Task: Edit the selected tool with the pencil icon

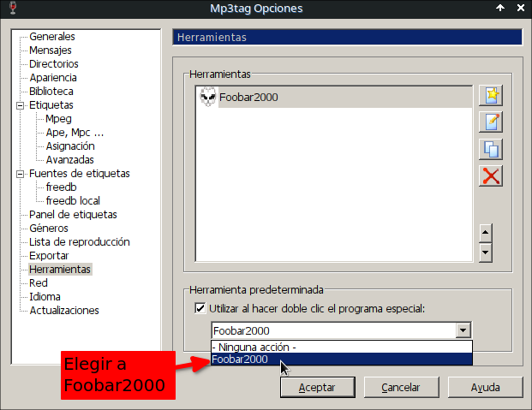Action: (491, 122)
